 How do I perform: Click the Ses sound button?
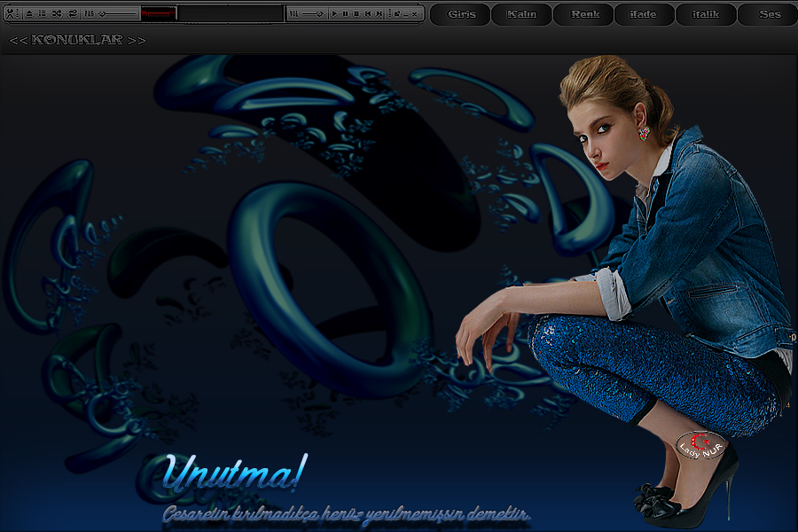[769, 14]
